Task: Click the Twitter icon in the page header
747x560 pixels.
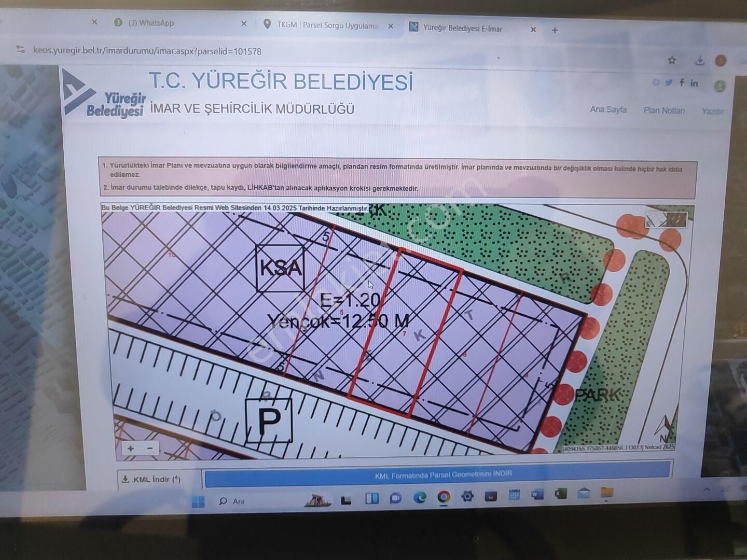Action: [669, 82]
